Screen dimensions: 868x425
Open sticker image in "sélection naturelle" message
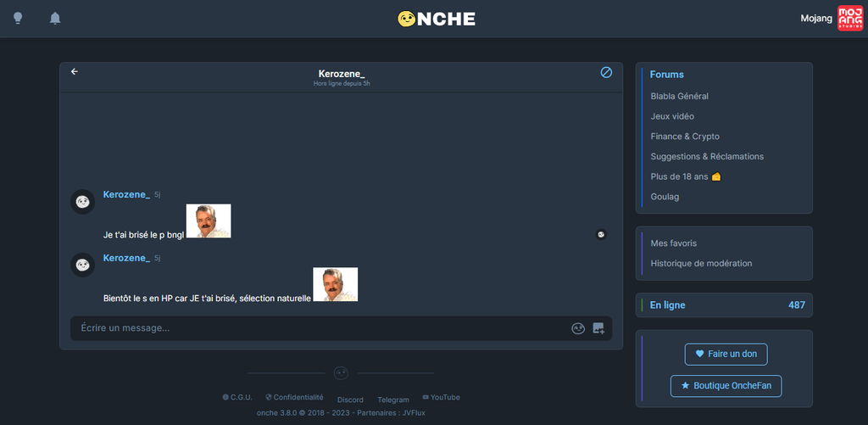click(x=336, y=284)
